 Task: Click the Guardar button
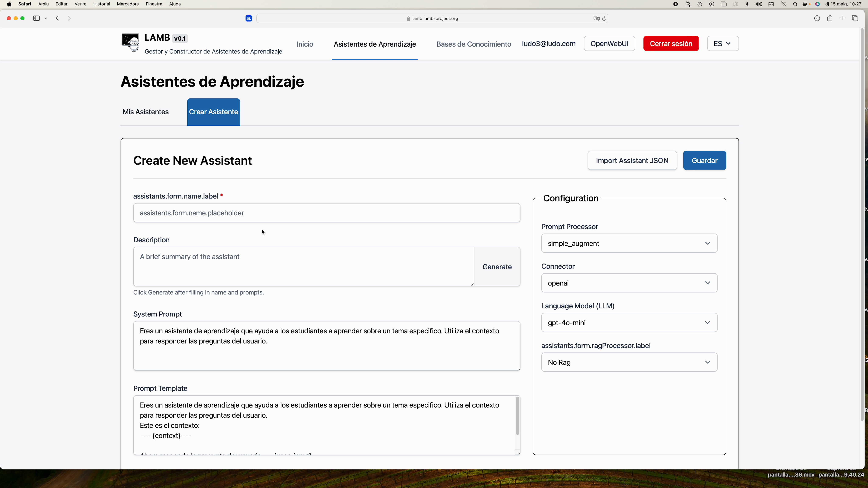coord(704,160)
